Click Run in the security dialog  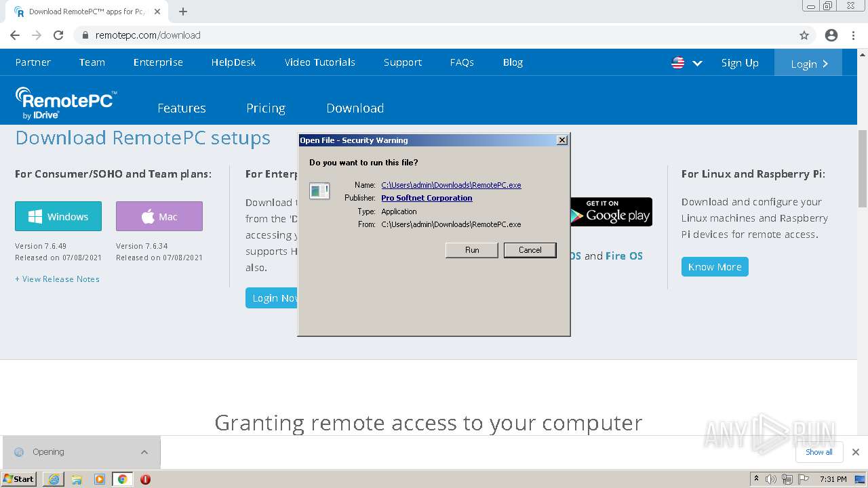click(472, 250)
